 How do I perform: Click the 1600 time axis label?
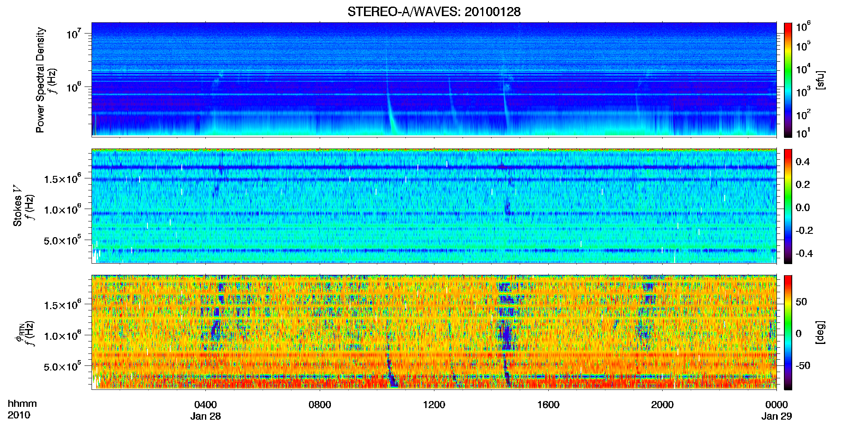click(x=548, y=404)
